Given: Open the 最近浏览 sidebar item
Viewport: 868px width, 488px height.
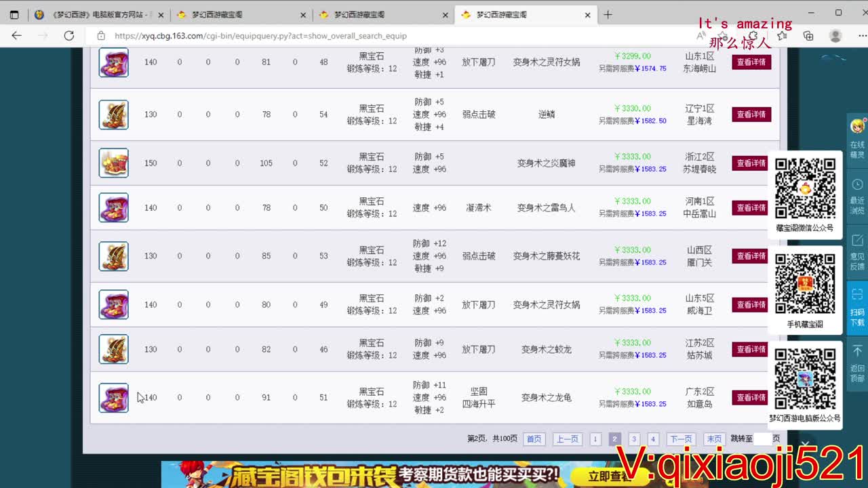Looking at the screenshot, I should pos(857,198).
